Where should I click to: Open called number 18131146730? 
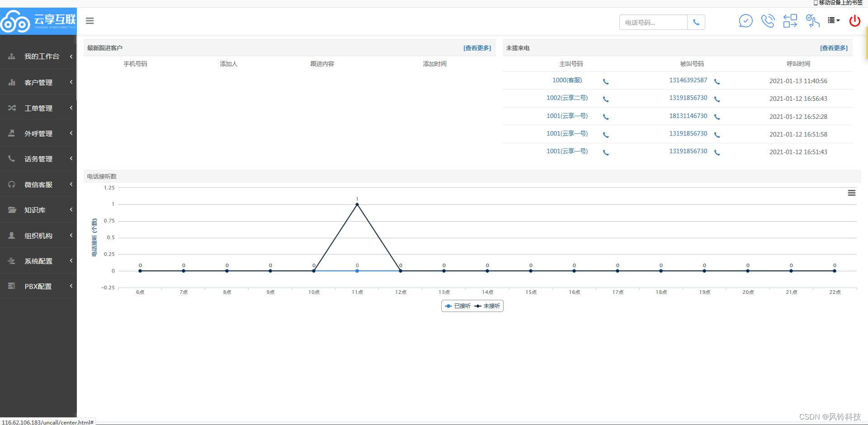point(688,116)
